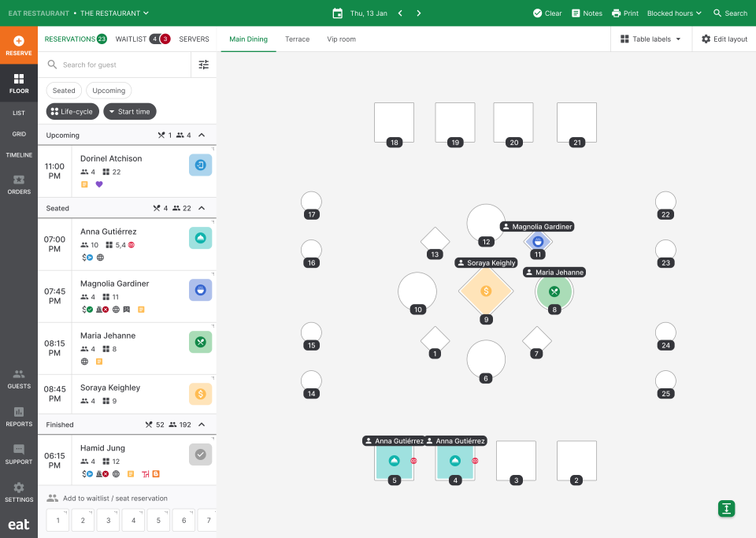Select empty table 18
This screenshot has height=538, width=756.
(x=394, y=122)
